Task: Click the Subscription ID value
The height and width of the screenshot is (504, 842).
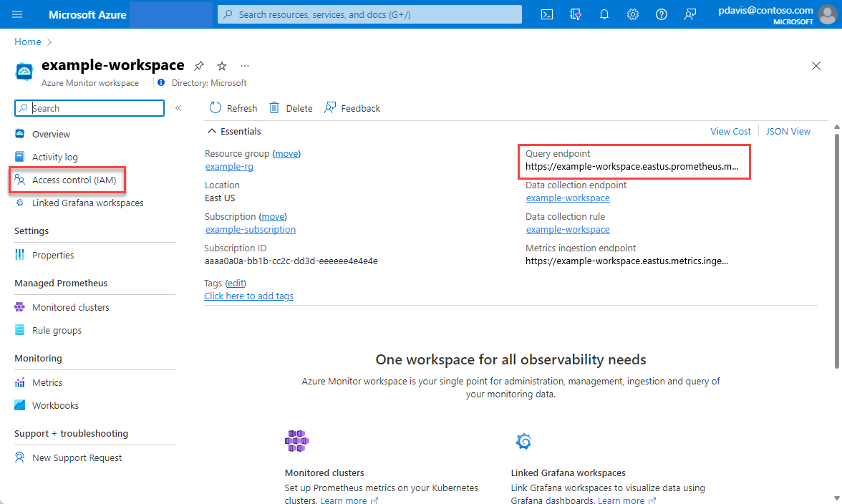Action: pyautogui.click(x=291, y=261)
